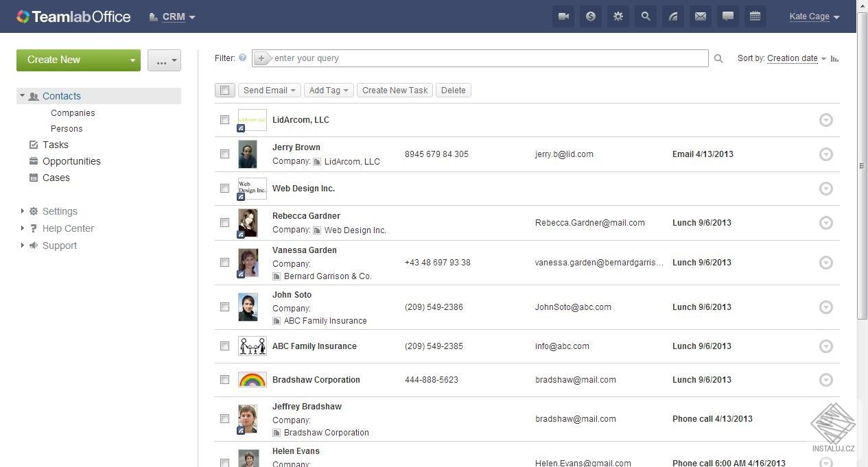Open the Projects dollar icon in the header
Viewport: 868px width, 467px height.
pyautogui.click(x=590, y=16)
